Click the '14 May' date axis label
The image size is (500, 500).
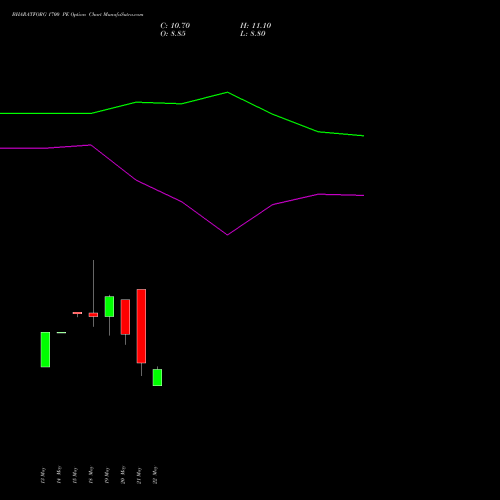59,475
